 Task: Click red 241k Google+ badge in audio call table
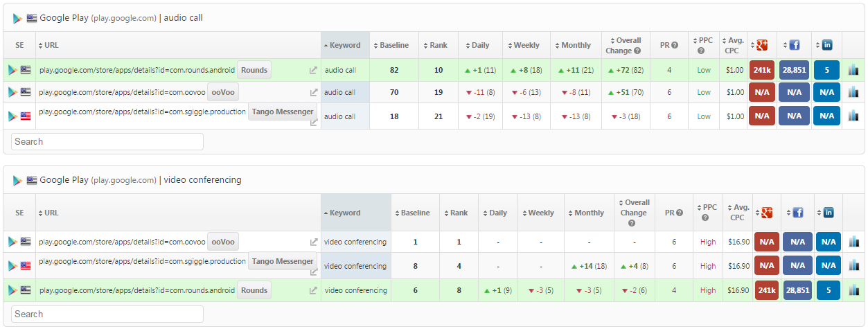[761, 70]
